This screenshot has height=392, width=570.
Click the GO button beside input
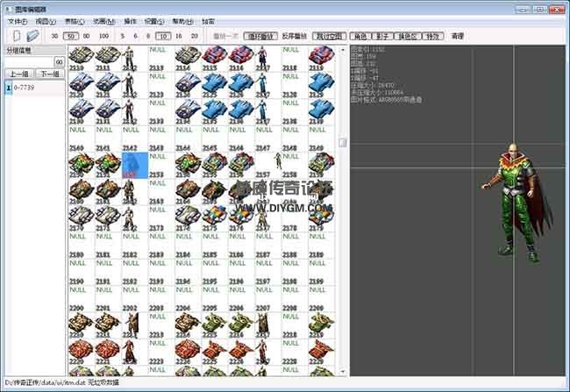(x=60, y=62)
